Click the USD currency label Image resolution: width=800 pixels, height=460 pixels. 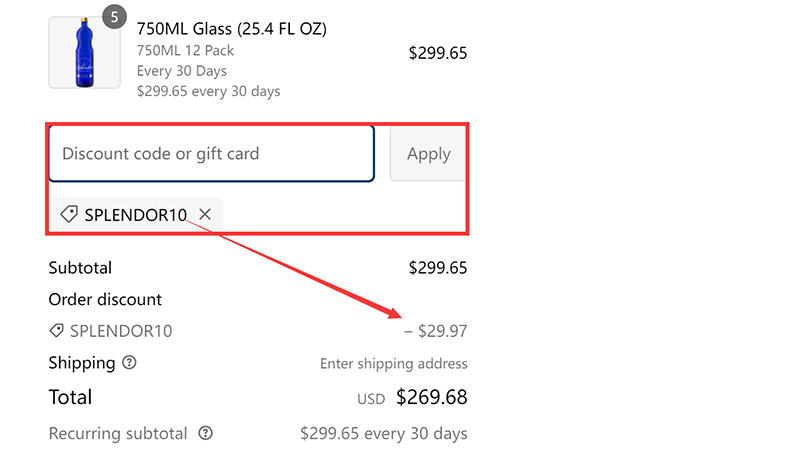click(x=371, y=399)
